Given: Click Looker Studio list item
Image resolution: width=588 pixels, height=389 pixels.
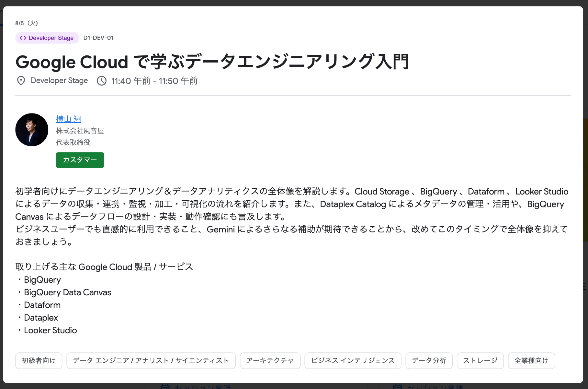Looking at the screenshot, I should 51,330.
